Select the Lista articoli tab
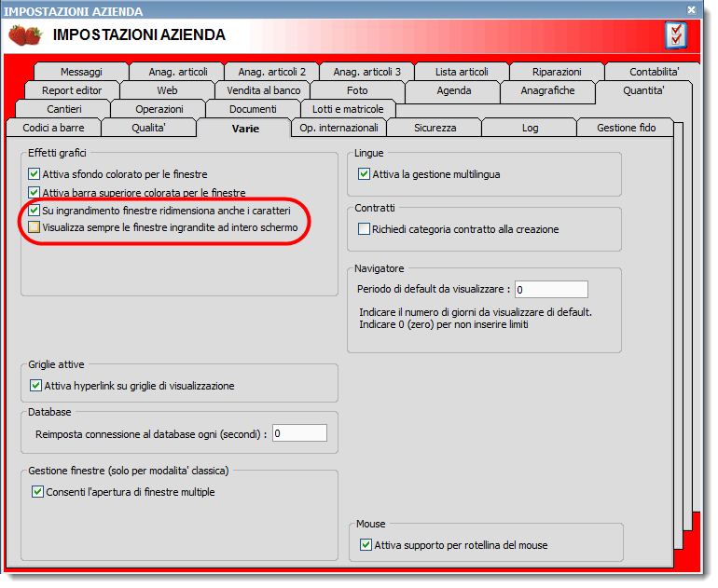The image size is (718, 588). click(462, 72)
